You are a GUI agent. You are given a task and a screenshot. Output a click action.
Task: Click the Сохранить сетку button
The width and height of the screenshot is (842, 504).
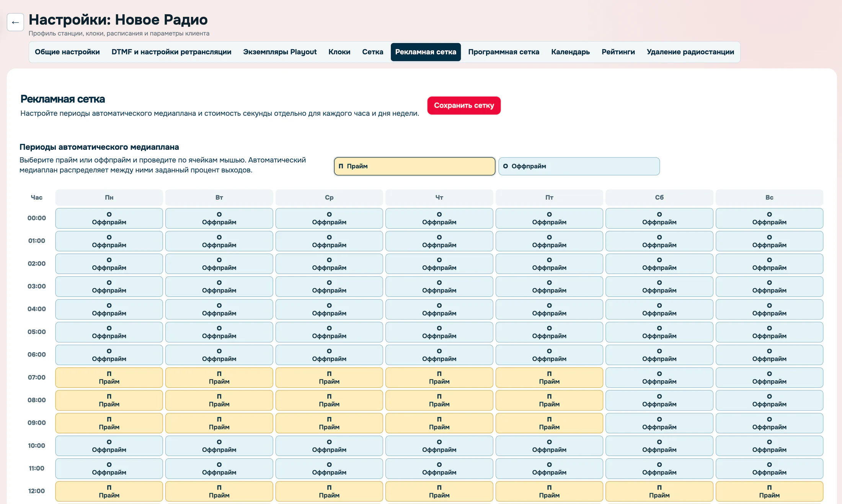coord(464,106)
